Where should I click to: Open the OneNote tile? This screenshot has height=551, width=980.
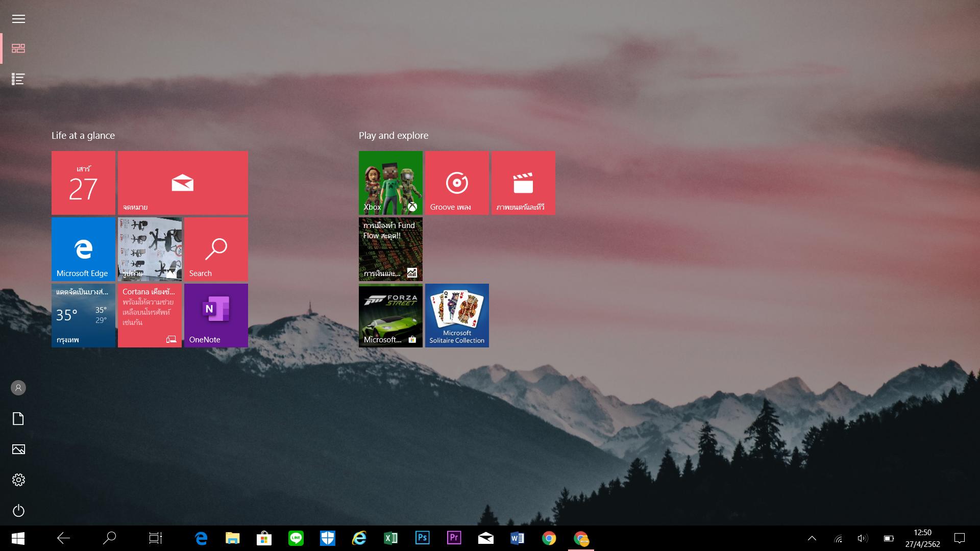pos(216,315)
